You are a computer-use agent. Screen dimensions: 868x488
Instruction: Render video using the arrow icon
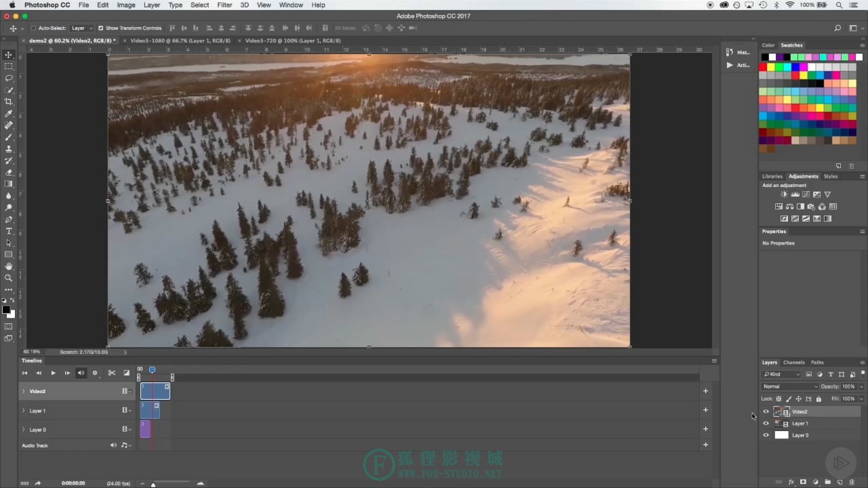[37, 483]
